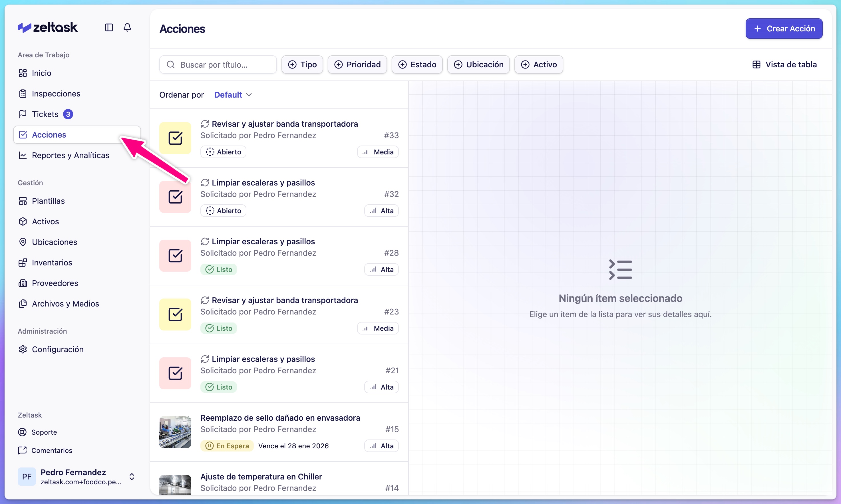Open Inventarios from the sidebar

pos(52,262)
